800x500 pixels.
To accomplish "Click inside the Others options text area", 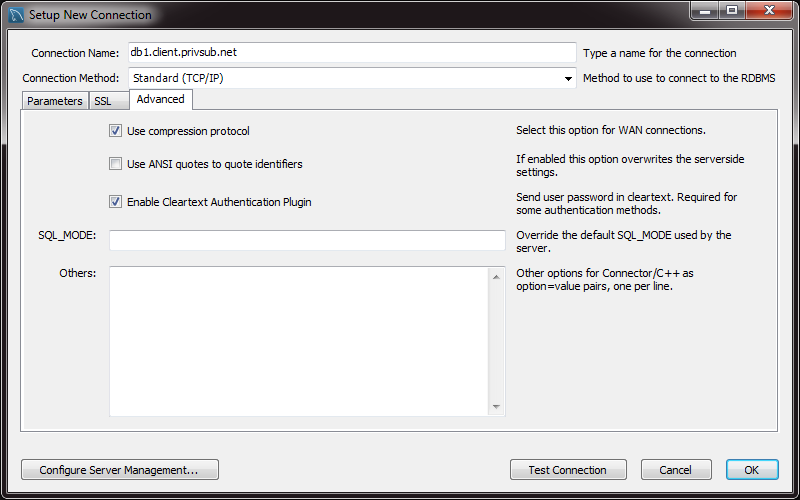I will pyautogui.click(x=298, y=341).
